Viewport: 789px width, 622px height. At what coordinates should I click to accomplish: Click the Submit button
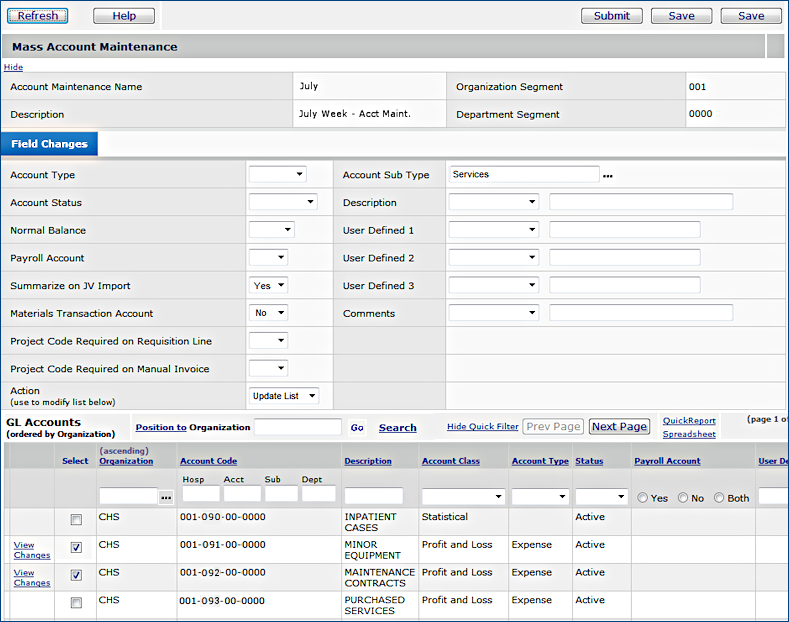pyautogui.click(x=611, y=16)
